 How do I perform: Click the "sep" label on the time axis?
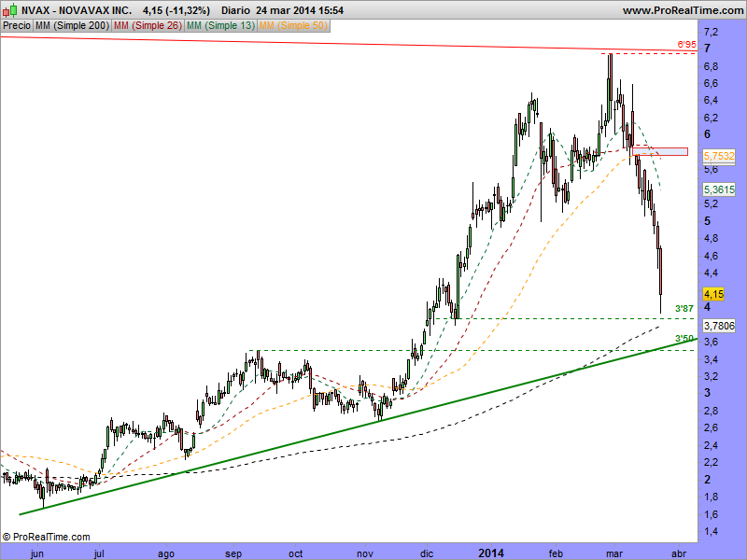pyautogui.click(x=233, y=553)
